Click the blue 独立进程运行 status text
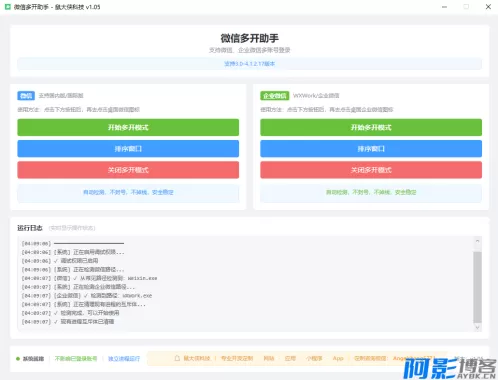This screenshot has width=498, height=380. coord(124,359)
